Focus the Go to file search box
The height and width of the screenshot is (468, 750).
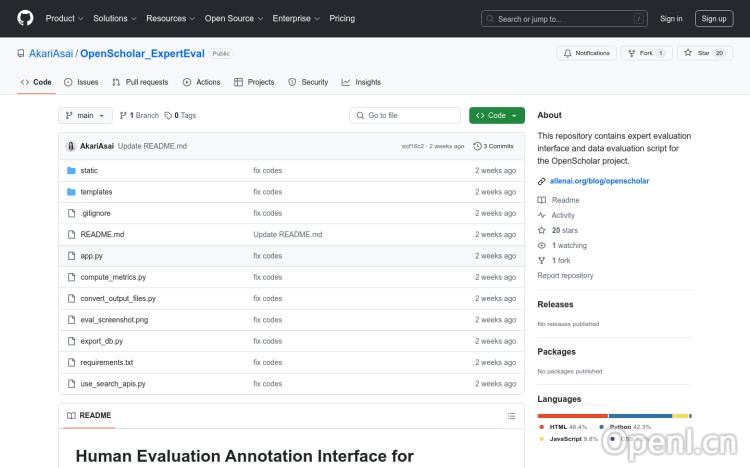point(405,115)
